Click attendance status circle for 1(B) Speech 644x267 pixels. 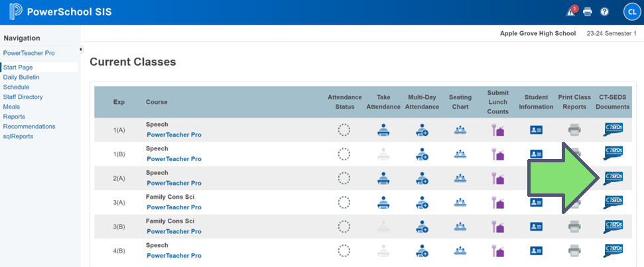click(344, 154)
